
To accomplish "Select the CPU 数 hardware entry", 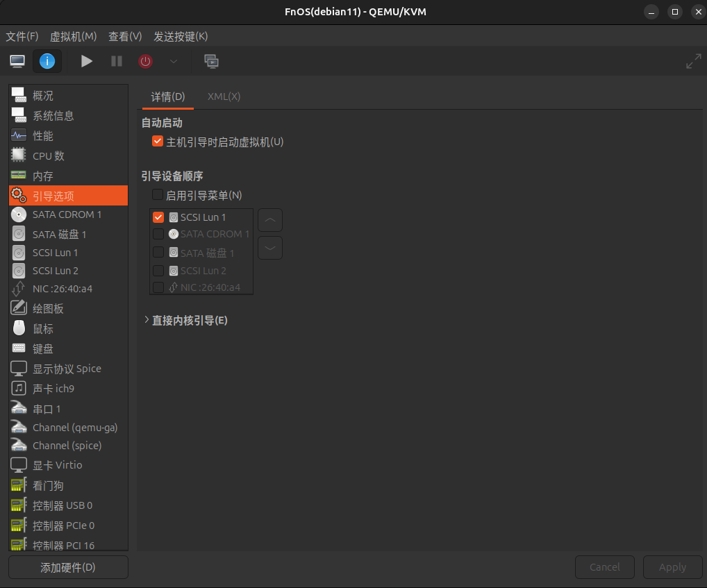I will click(49, 156).
